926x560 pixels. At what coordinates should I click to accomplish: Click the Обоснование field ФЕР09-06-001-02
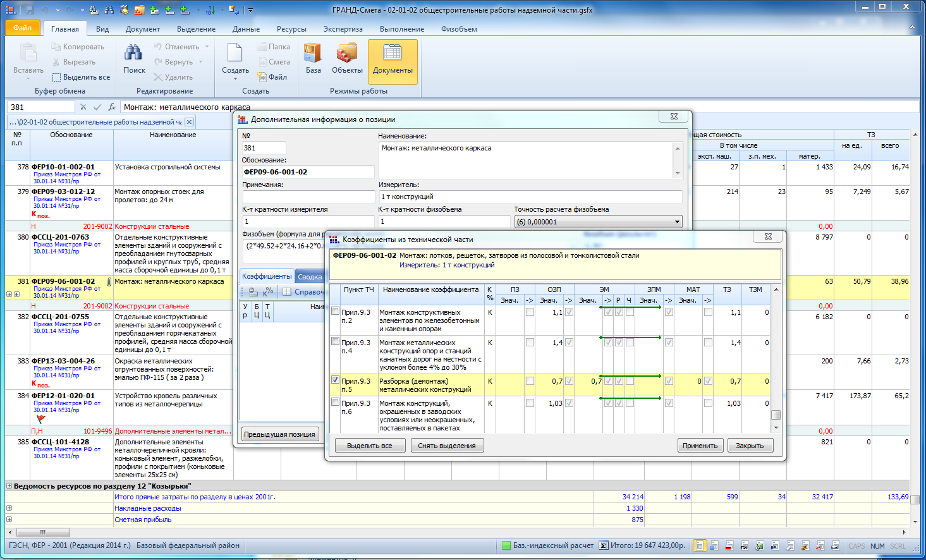(308, 172)
